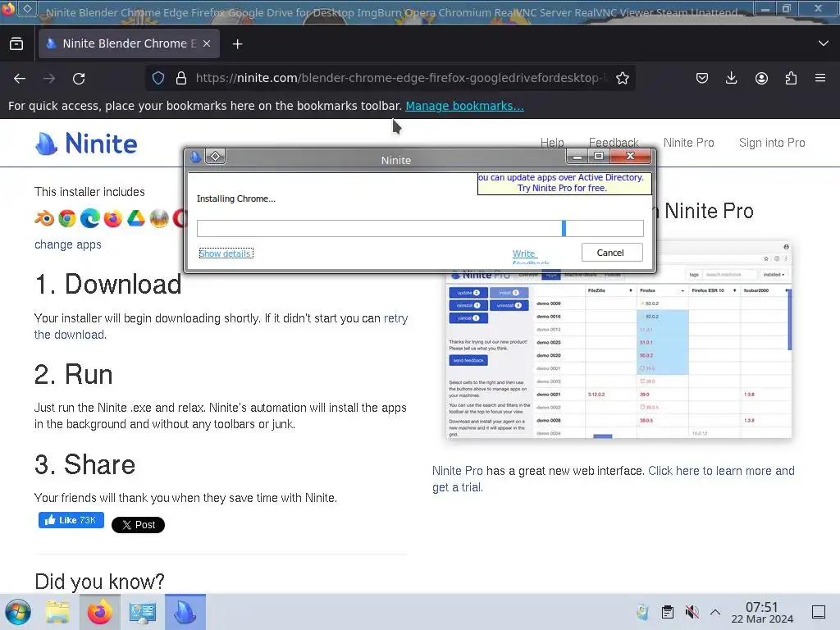Open the Pocket save icon

[702, 78]
